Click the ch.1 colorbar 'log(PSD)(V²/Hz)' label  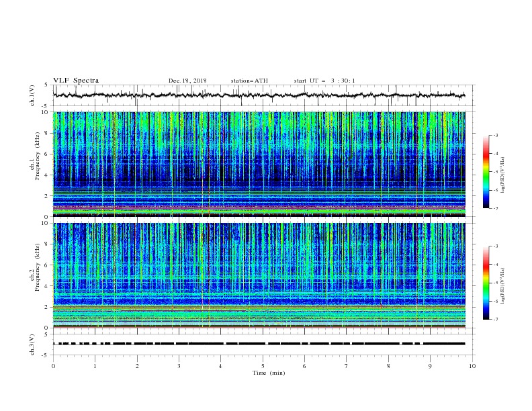[x=503, y=175]
